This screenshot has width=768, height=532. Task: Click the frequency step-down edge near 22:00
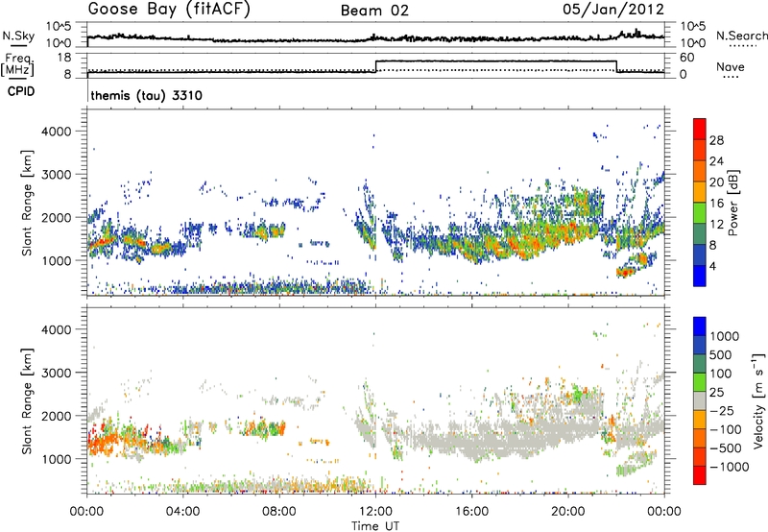click(x=616, y=66)
